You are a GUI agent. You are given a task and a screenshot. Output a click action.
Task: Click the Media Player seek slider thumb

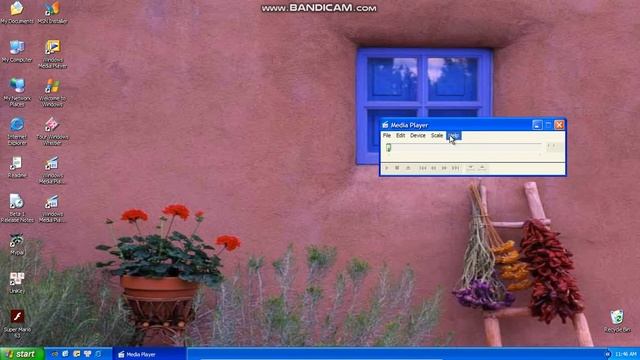[x=389, y=147]
